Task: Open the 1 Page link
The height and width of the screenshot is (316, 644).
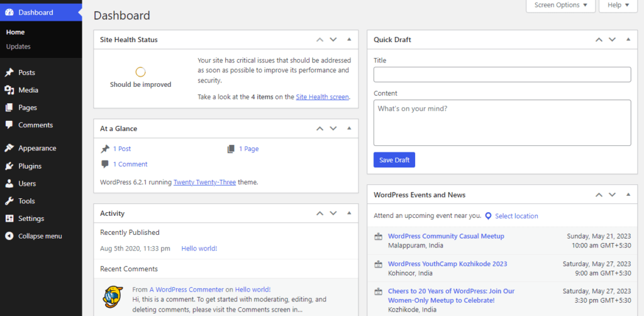Action: click(249, 149)
